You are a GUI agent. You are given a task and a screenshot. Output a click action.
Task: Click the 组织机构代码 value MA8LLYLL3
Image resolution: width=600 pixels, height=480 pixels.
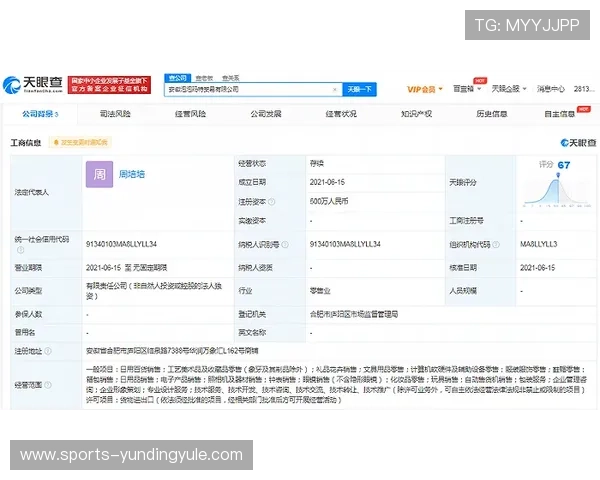[539, 244]
